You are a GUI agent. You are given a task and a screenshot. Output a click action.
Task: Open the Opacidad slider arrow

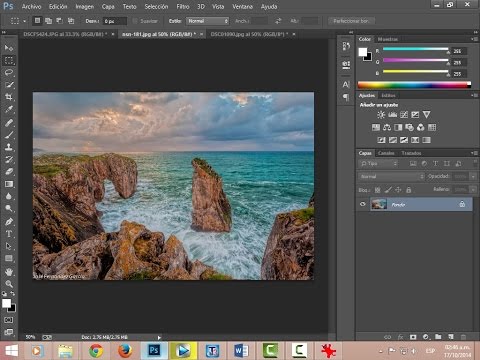pos(473,176)
